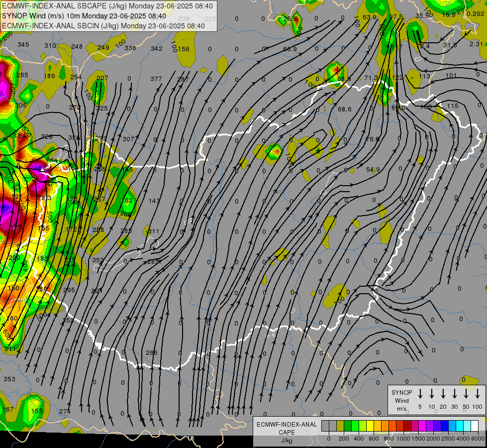Click the map value 211
The width and height of the screenshot is (487, 448).
coord(10,349)
